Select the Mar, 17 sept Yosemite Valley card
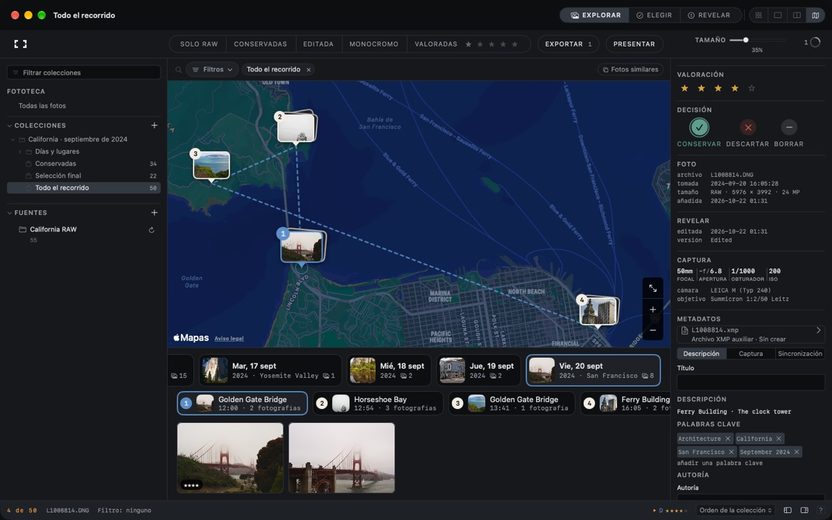 (x=270, y=370)
